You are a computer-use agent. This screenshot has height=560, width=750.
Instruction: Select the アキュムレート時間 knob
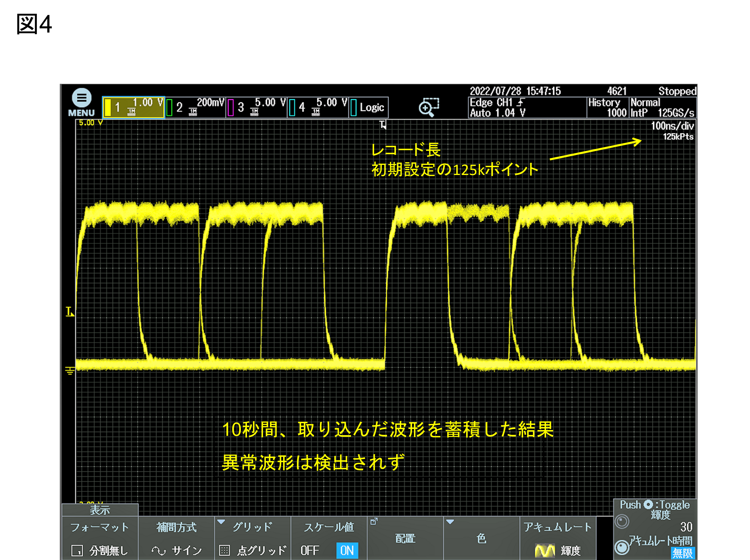[622, 547]
